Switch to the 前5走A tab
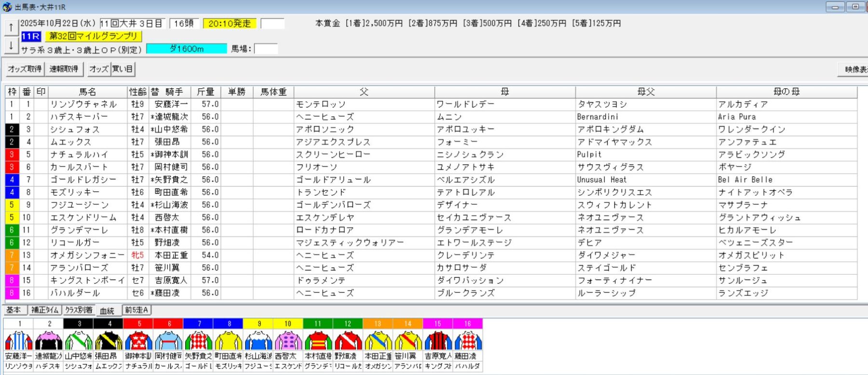This screenshot has width=868, height=375. pos(137,310)
